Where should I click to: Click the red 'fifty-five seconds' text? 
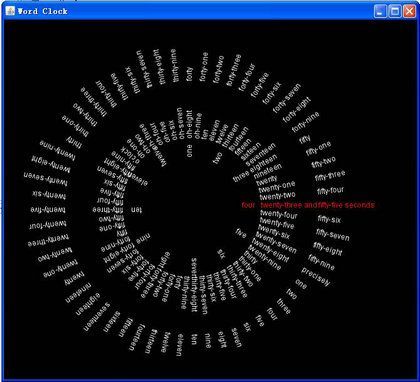coord(346,205)
